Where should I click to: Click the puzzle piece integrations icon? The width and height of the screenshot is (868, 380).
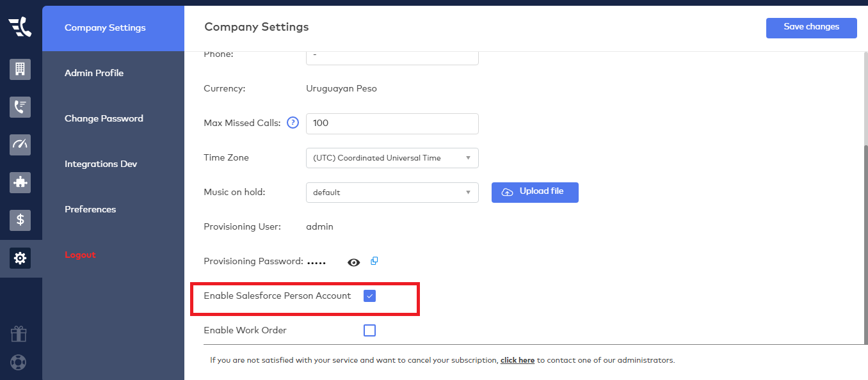[20, 182]
